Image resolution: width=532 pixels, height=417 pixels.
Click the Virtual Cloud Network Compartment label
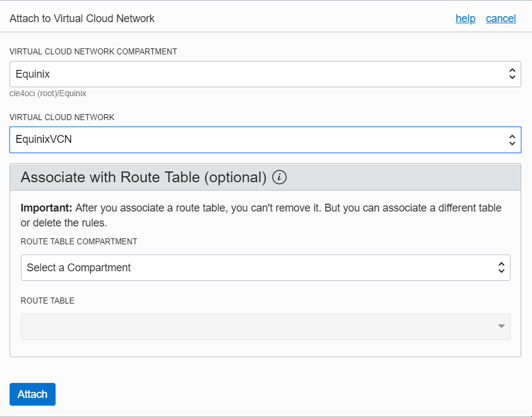(93, 51)
